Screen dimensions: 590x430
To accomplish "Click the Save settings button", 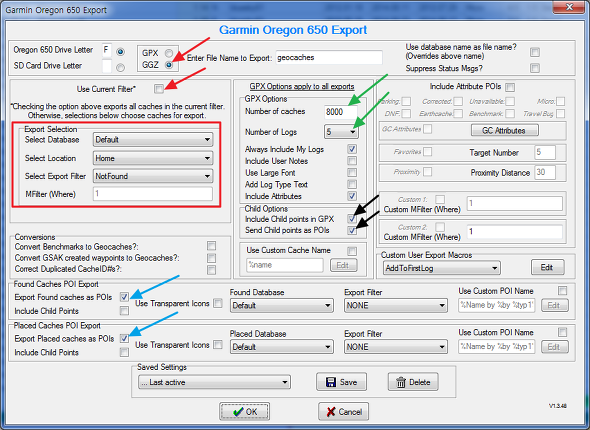I will [342, 382].
